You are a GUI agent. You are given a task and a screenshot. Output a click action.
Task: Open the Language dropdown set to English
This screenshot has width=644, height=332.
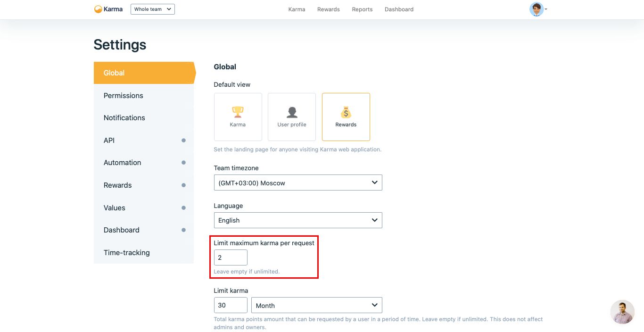click(298, 220)
